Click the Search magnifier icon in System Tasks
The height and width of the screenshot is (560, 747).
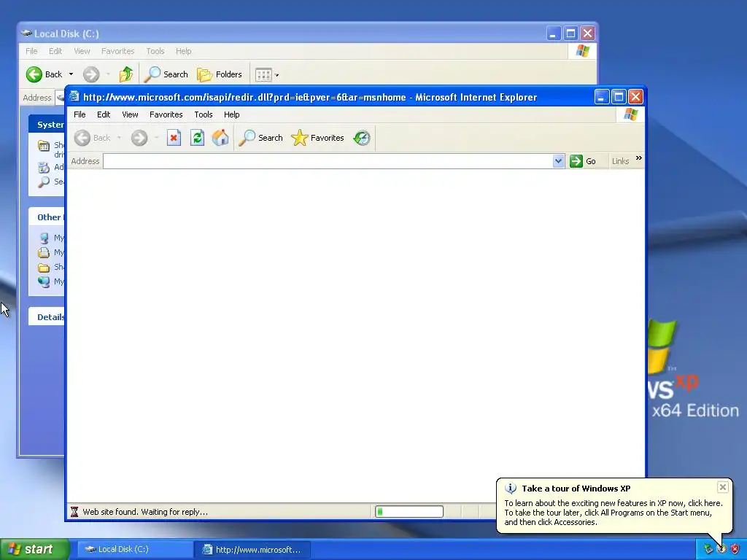tap(44, 182)
